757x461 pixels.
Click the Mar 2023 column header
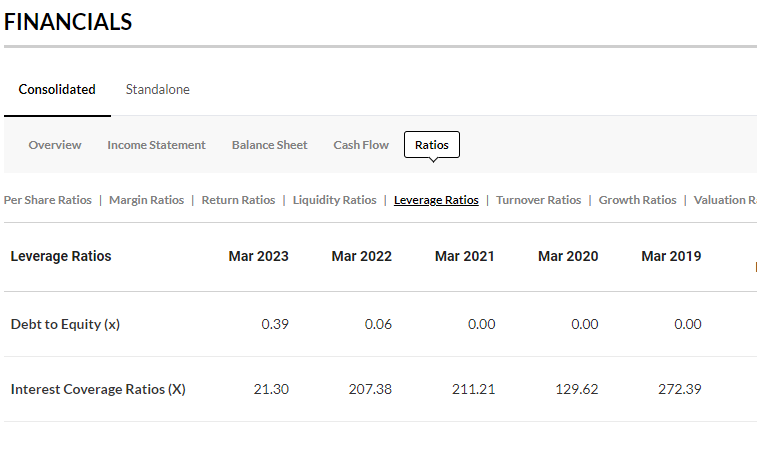pyautogui.click(x=258, y=256)
